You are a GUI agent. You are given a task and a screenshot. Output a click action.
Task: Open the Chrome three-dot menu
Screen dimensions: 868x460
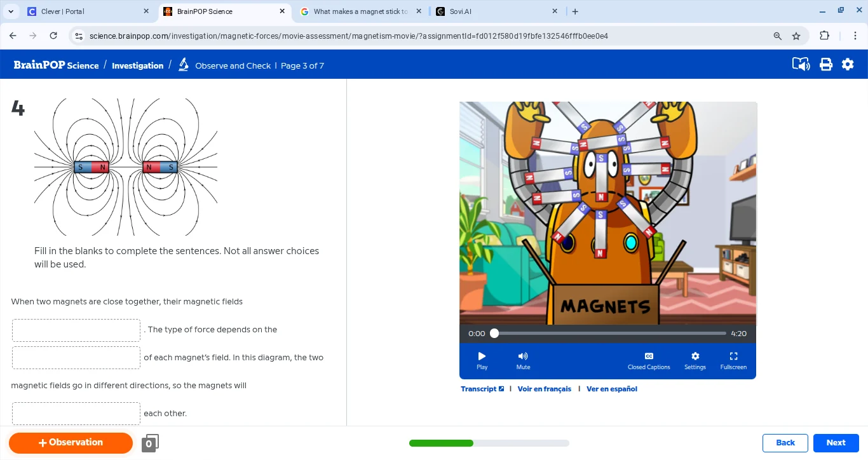[855, 36]
